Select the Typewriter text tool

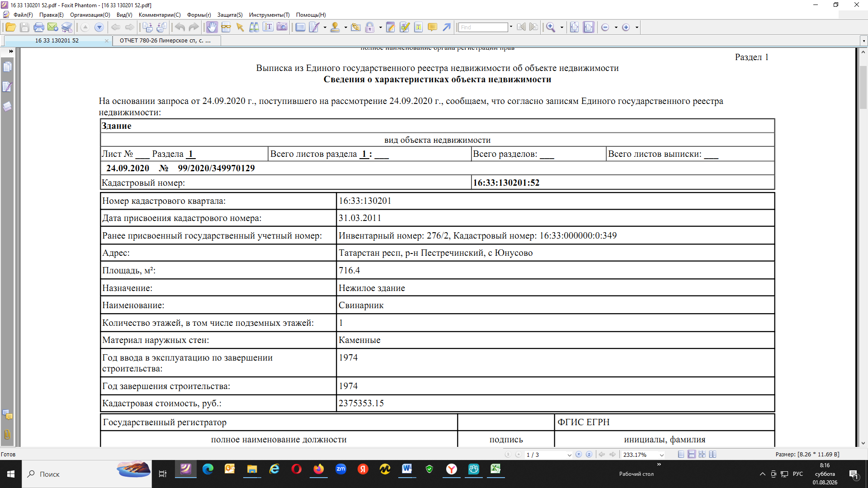tap(419, 28)
